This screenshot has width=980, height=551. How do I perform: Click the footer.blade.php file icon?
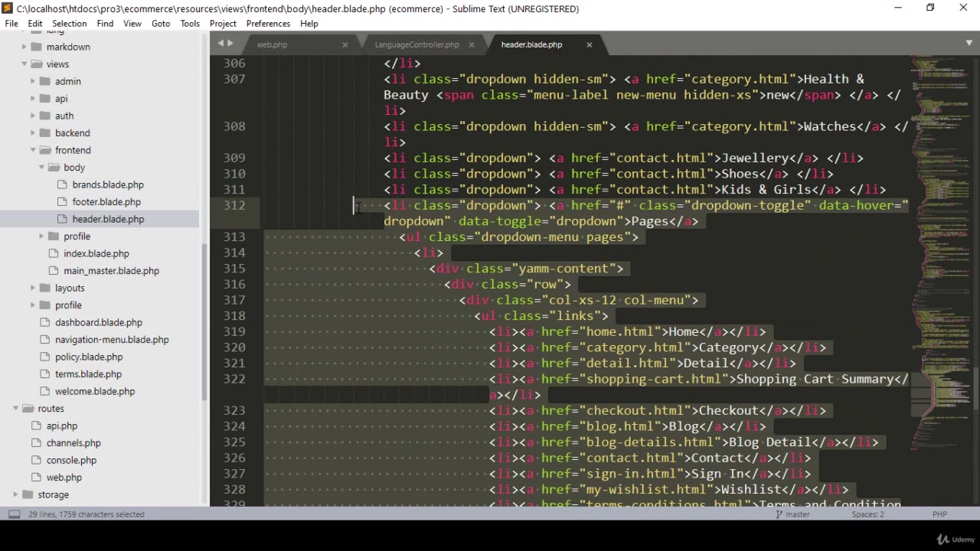coord(62,202)
